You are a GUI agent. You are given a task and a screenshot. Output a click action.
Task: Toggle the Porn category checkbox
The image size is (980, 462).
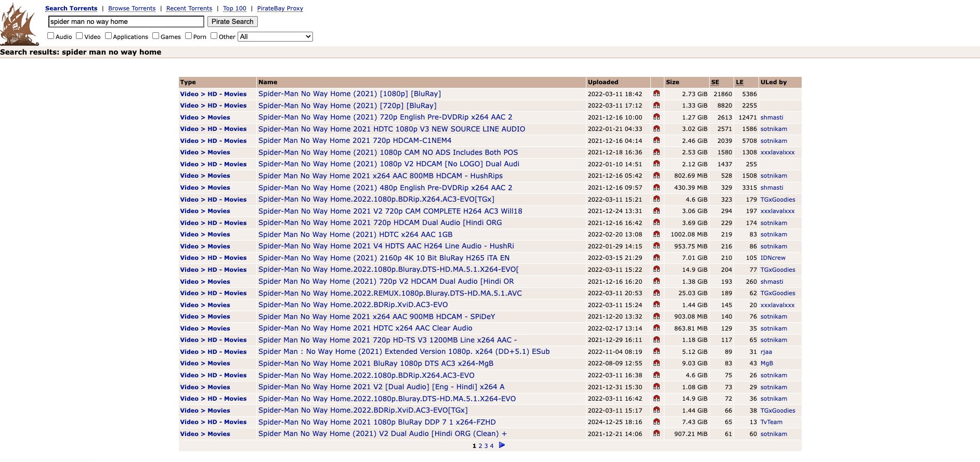(189, 36)
